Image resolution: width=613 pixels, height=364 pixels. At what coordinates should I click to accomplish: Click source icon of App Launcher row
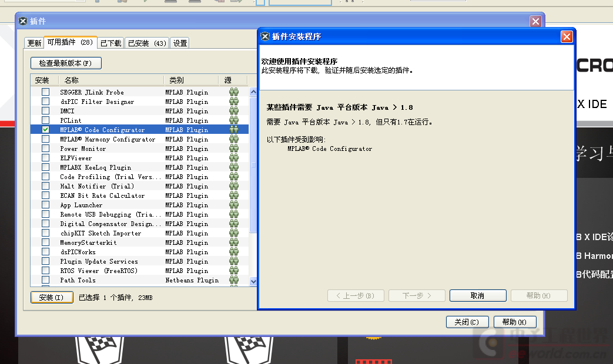[234, 205]
